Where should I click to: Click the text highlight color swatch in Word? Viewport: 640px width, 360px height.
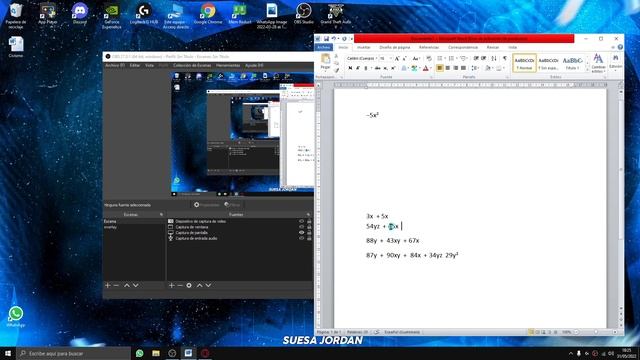[x=413, y=68]
